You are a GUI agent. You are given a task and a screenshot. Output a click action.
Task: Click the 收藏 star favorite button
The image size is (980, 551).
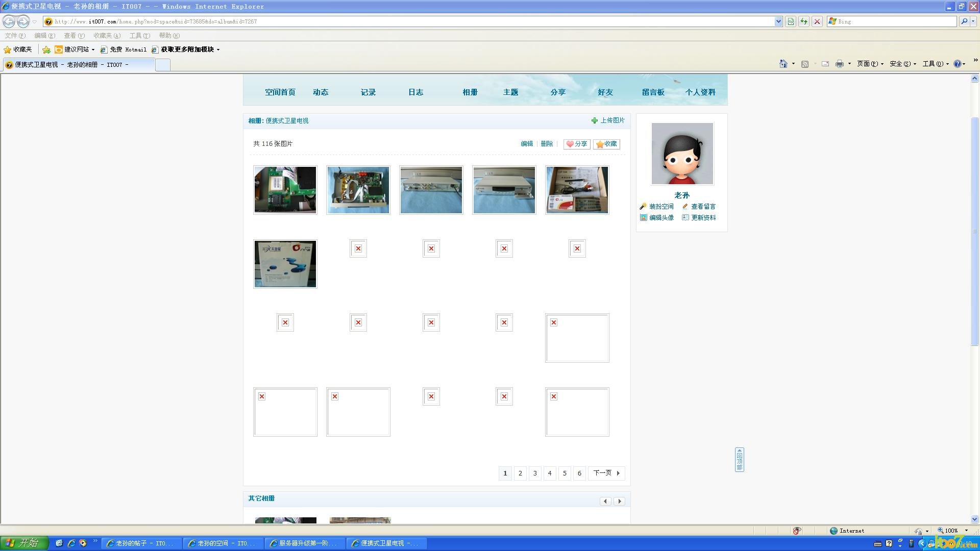click(x=606, y=144)
